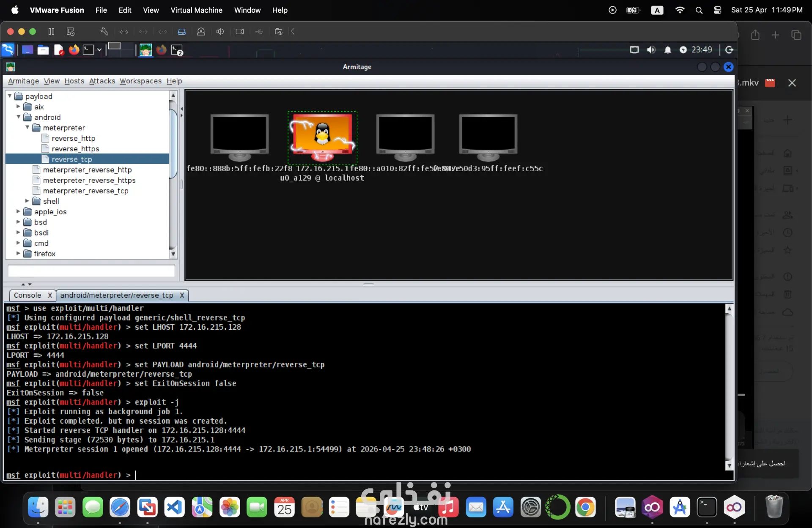The image size is (812, 528).
Task: Select the first workspace in switcher
Action: pyautogui.click(x=114, y=46)
